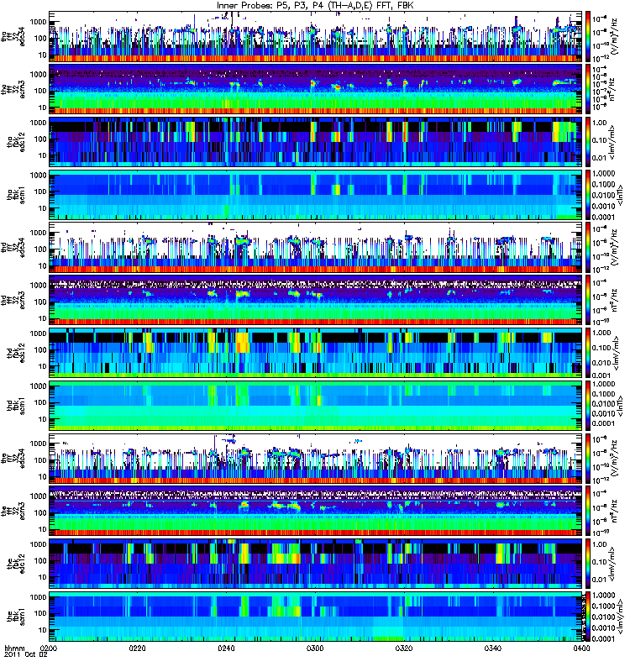
Task: Click the 'the fff 32 edc34' y-axis label
Action: click(13, 459)
